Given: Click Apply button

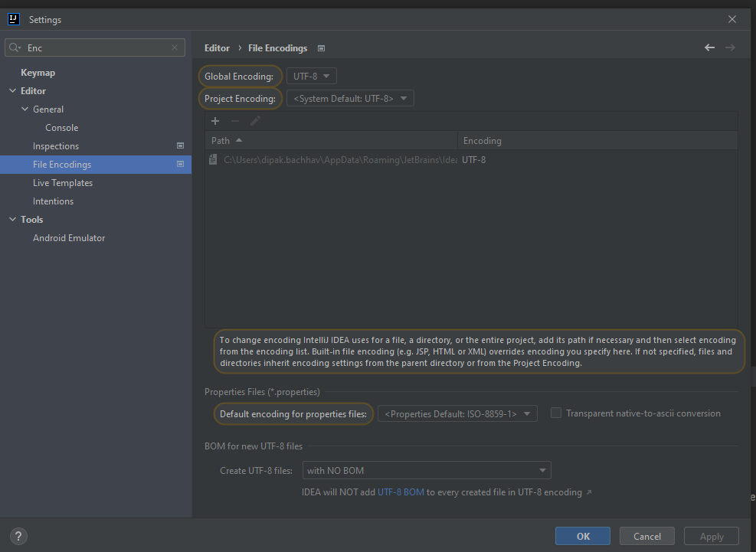Looking at the screenshot, I should click(711, 536).
